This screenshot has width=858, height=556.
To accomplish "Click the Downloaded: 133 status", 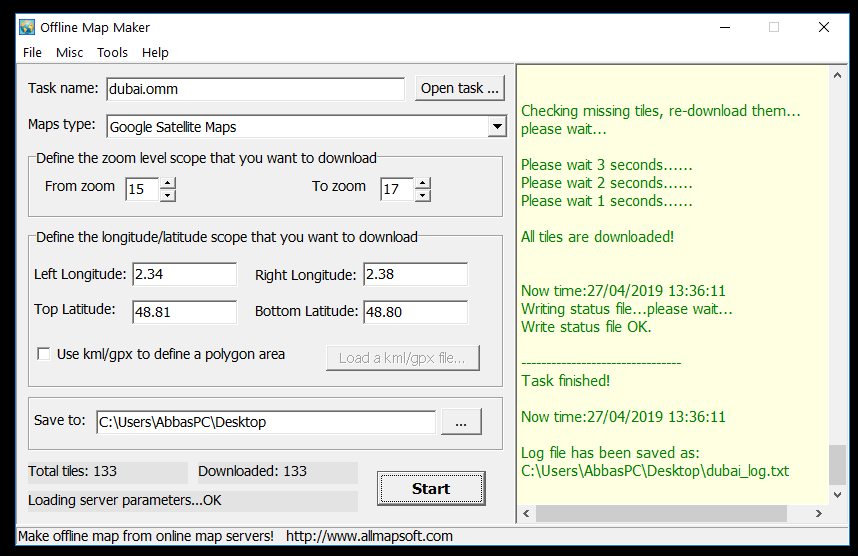I will click(x=277, y=471).
